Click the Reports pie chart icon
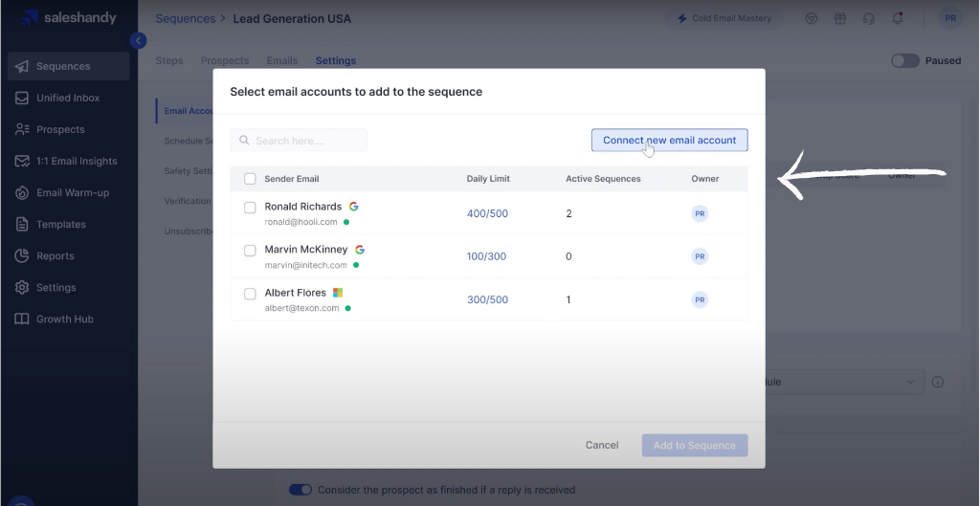The image size is (980, 506). click(22, 255)
